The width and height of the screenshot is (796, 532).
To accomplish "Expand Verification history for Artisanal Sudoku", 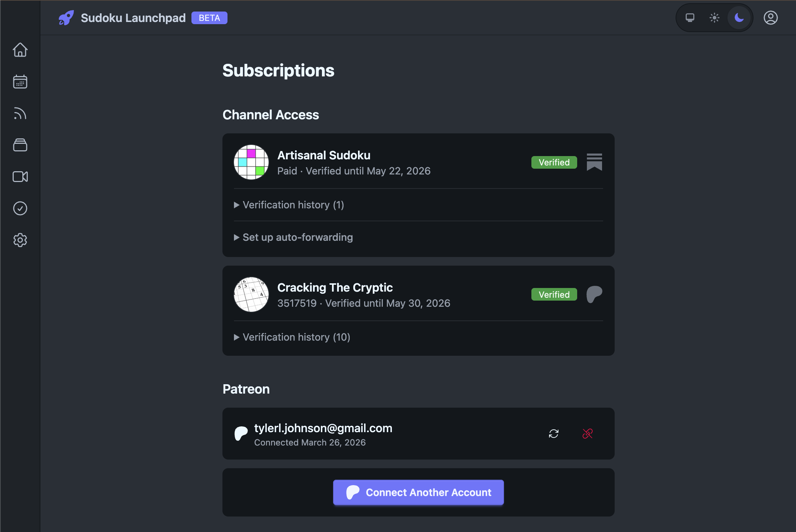I will click(x=289, y=205).
